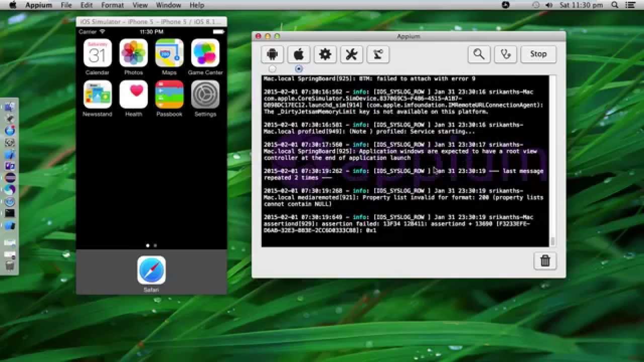Open Developer settings wrench icon
This screenshot has height=362, width=644.
click(x=352, y=54)
